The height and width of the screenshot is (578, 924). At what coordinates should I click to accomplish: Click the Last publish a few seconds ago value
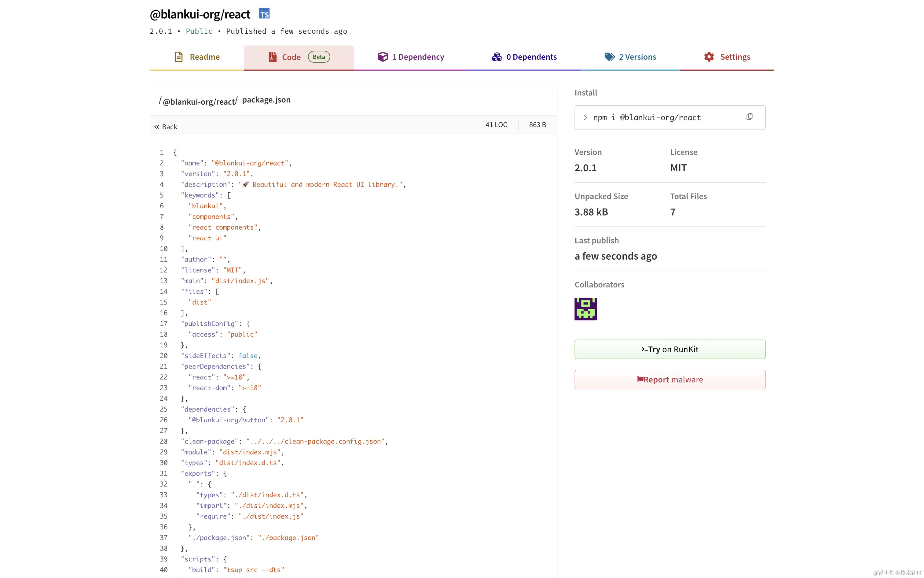coord(615,256)
